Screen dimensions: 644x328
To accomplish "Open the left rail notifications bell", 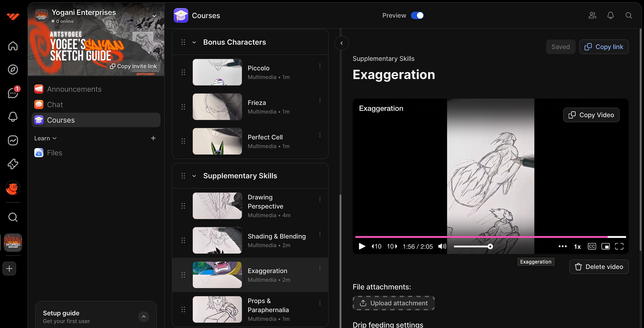I will coord(13,117).
